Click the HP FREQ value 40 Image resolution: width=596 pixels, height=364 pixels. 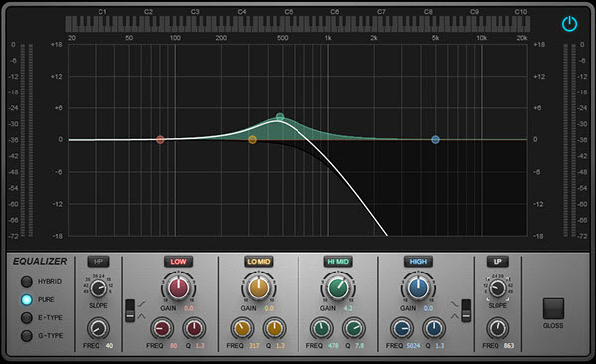(x=109, y=346)
